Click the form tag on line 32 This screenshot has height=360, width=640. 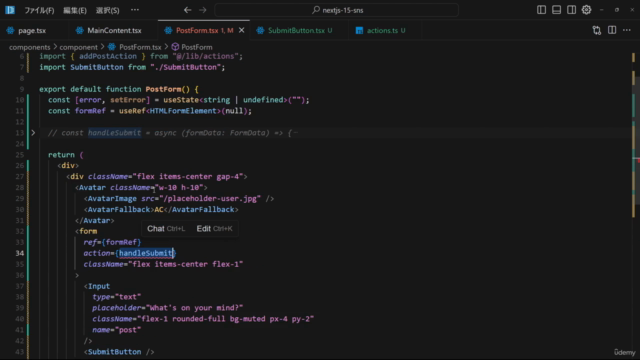point(88,231)
